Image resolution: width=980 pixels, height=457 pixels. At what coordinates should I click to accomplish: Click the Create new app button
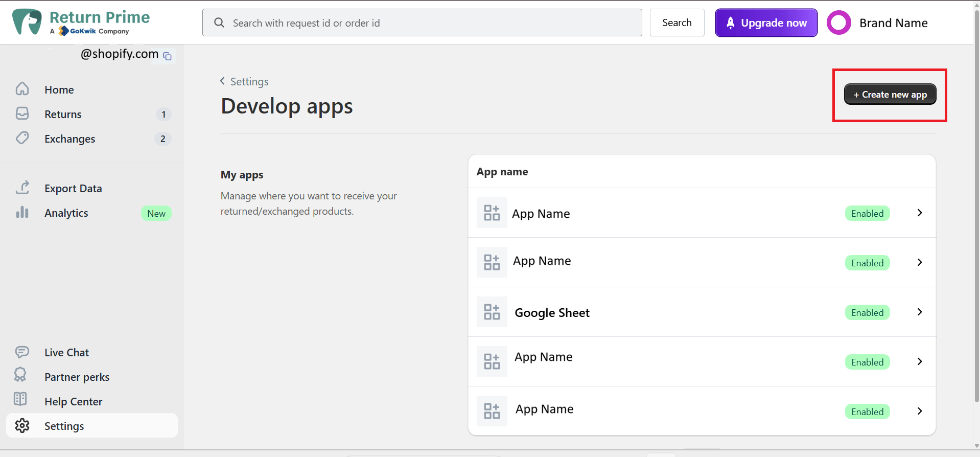coord(890,94)
